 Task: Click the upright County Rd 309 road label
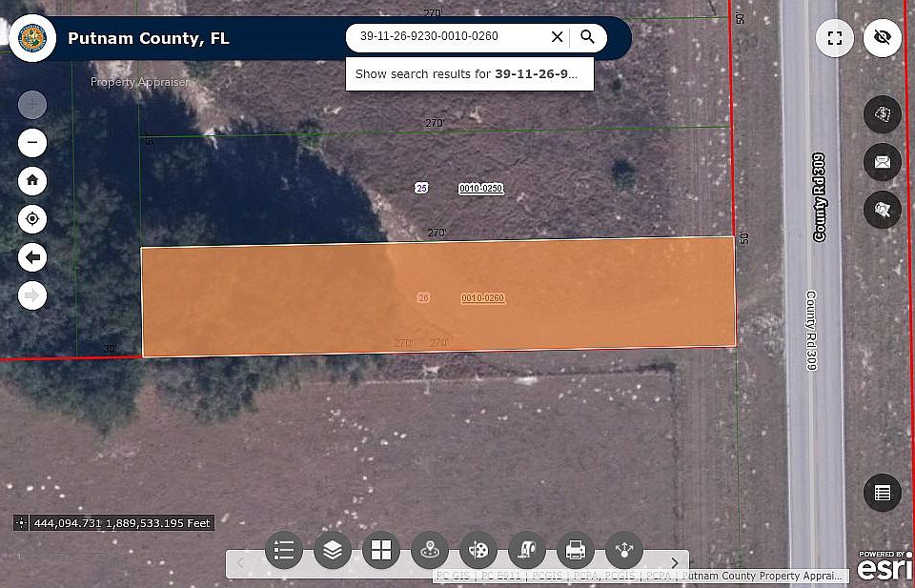pos(819,197)
